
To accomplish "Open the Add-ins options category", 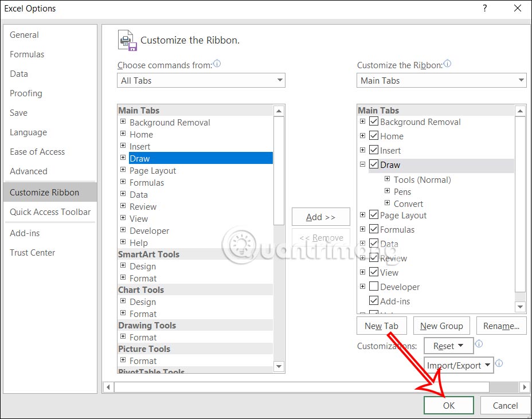I will coord(50,233).
